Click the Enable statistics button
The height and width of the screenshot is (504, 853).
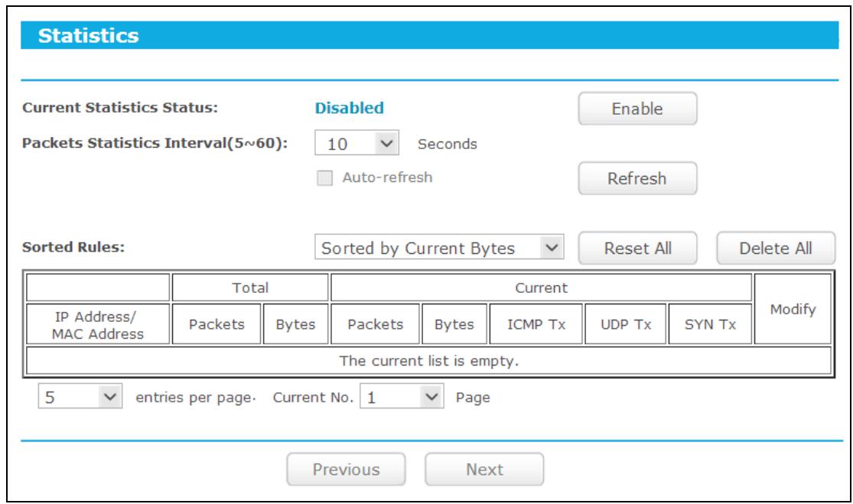[637, 109]
